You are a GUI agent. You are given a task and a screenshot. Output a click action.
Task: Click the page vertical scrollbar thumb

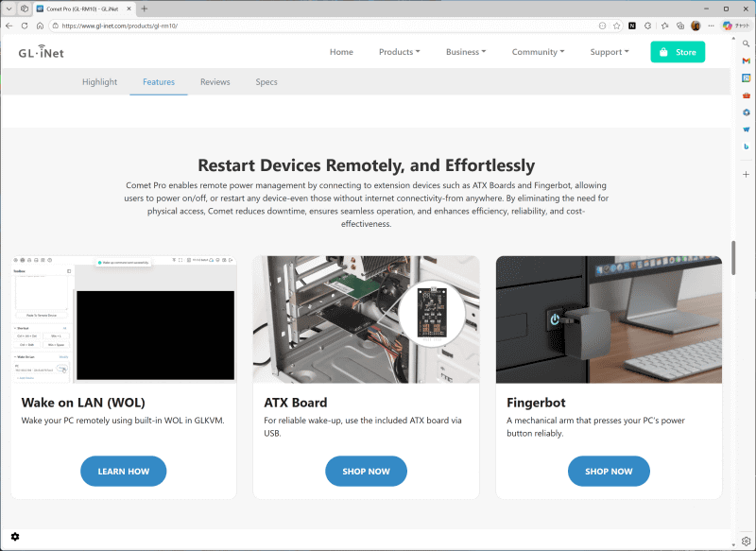pyautogui.click(x=733, y=258)
